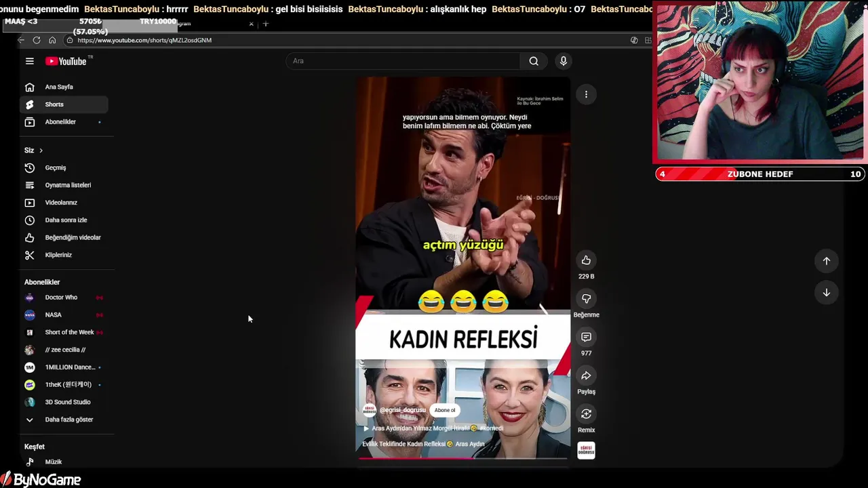Viewport: 868px width, 488px height.
Task: Select Shorts in the sidebar
Action: (64, 104)
